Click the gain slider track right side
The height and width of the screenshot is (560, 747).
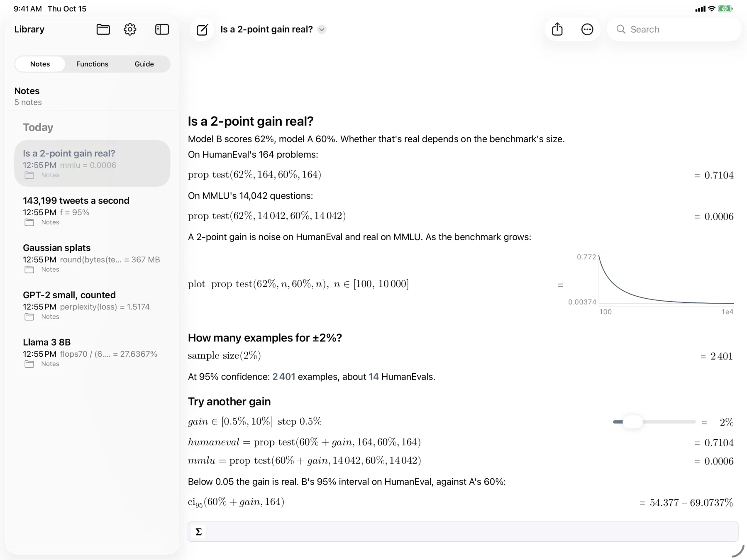669,422
